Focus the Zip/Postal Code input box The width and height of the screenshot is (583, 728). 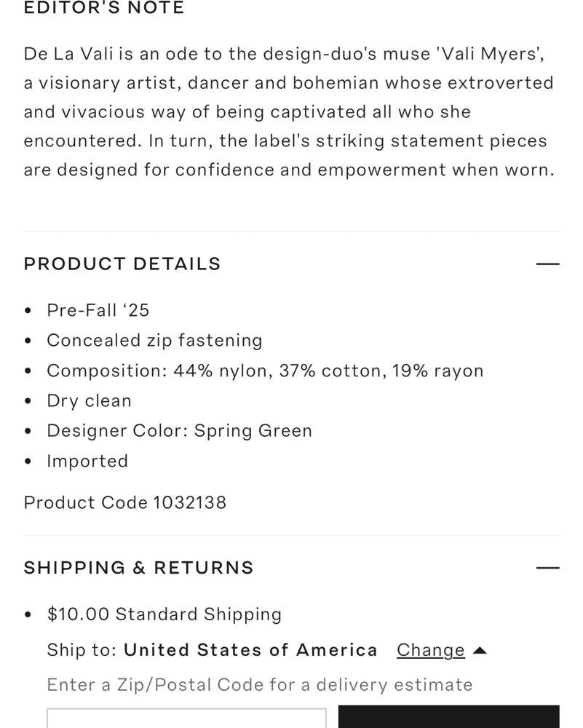coord(186,719)
